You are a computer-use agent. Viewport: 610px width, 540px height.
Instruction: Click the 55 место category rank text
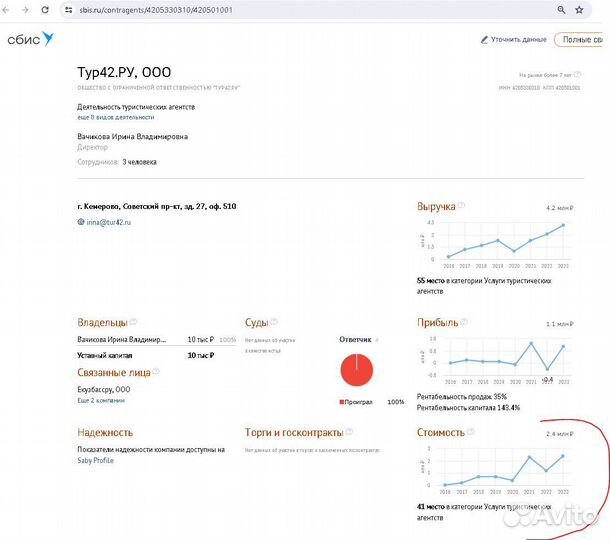pos(484,286)
